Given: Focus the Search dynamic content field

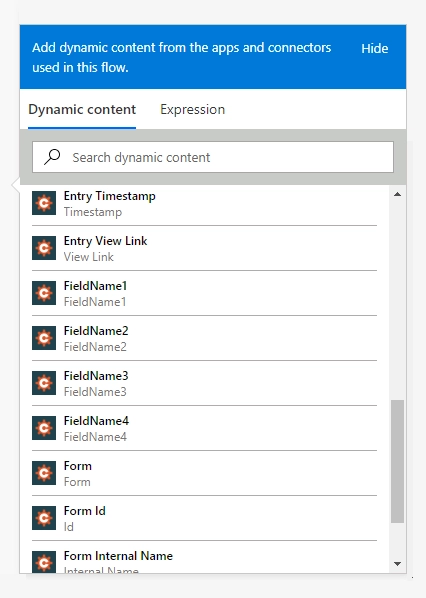Looking at the screenshot, I should pos(213,157).
